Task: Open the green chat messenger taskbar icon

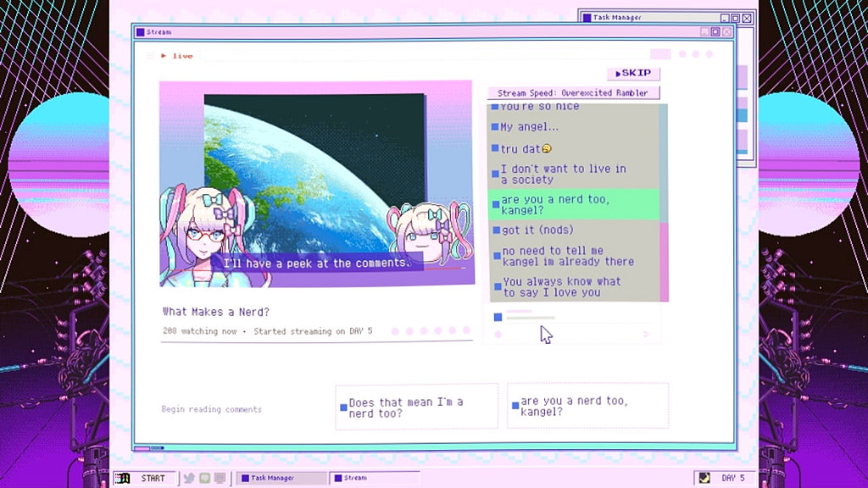Action: click(205, 478)
